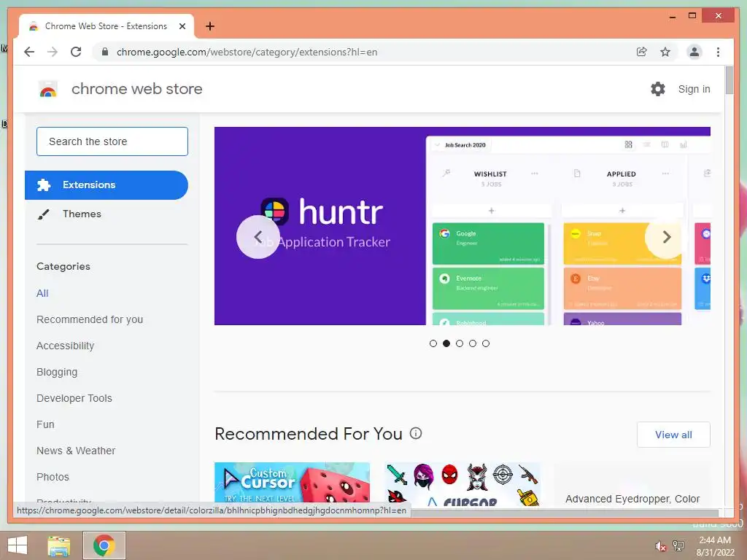Screen dimensions: 747x560
Task: Select the first carousel dot
Action: click(x=433, y=343)
